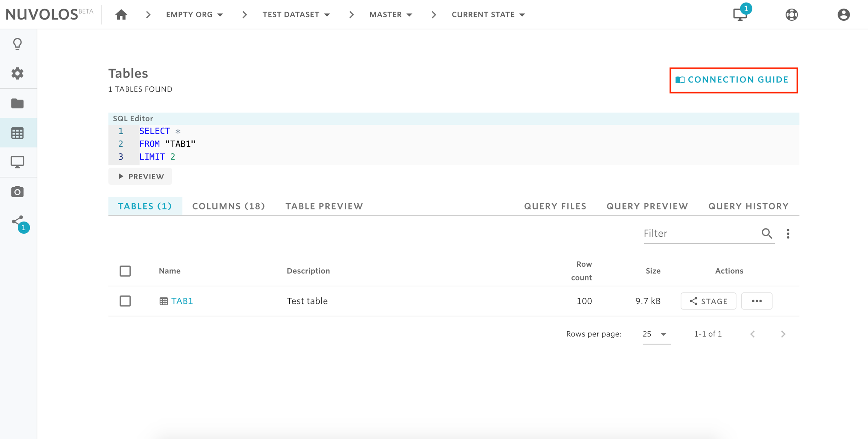The image size is (868, 439).
Task: Click the STAGE button for TAB1
Action: (708, 301)
